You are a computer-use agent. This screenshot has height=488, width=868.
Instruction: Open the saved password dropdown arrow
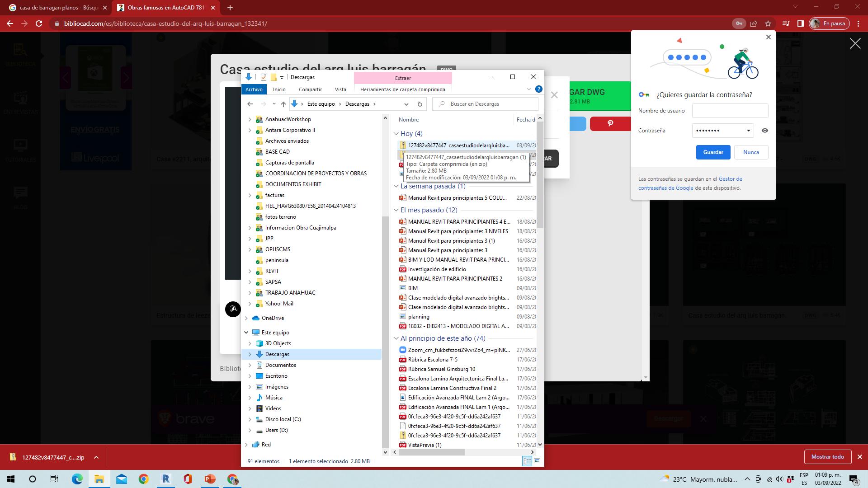point(748,131)
